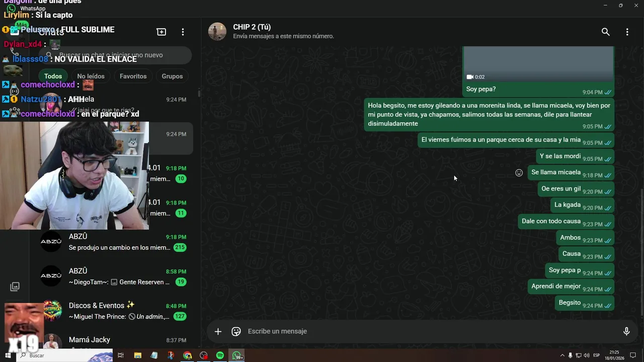The image size is (644, 362).
Task: Select the 'Causa' message bubble
Action: click(x=586, y=254)
